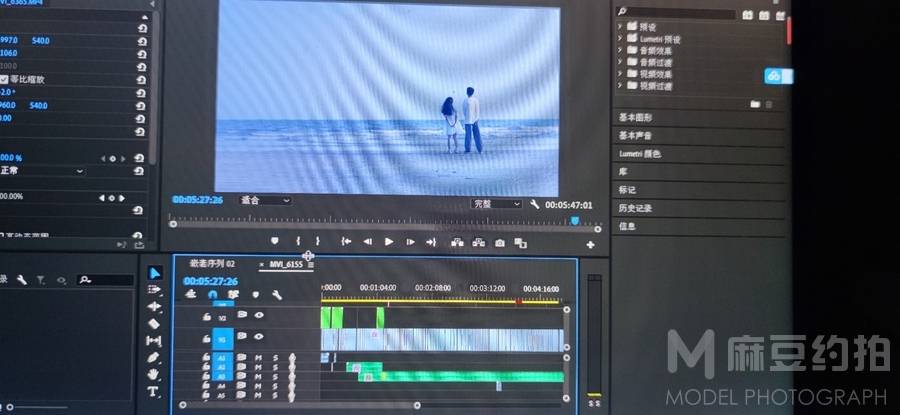Step forward one frame
The image size is (900, 415).
(x=410, y=242)
